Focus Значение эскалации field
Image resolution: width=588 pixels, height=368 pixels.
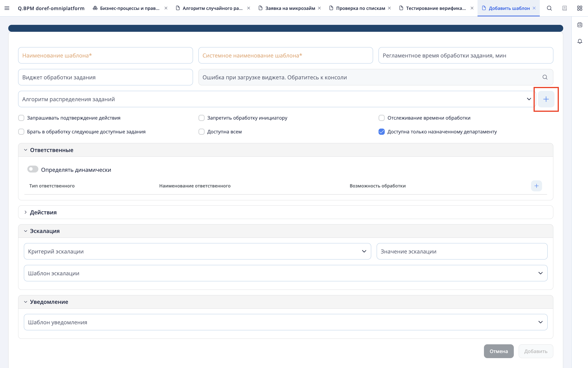pos(462,251)
